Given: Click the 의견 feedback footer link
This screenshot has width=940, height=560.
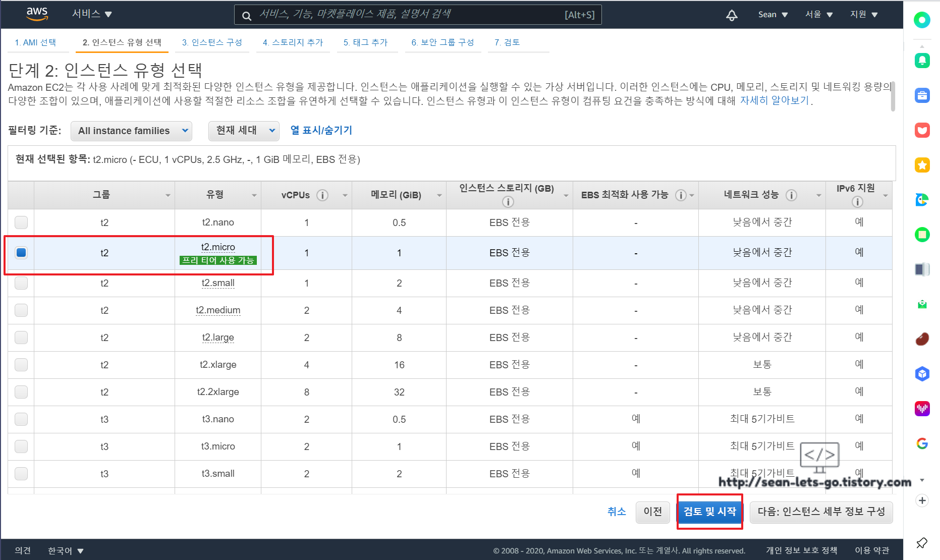Looking at the screenshot, I should (23, 550).
